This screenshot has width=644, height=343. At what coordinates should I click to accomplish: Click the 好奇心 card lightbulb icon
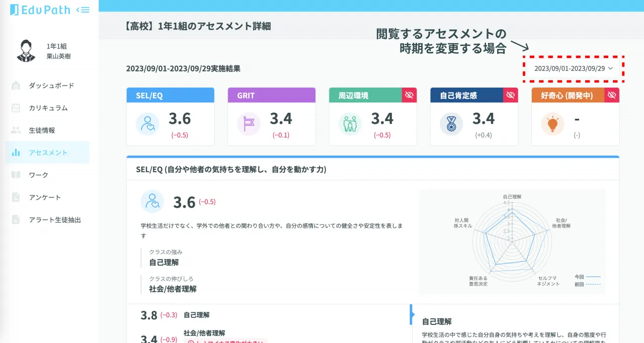[553, 124]
